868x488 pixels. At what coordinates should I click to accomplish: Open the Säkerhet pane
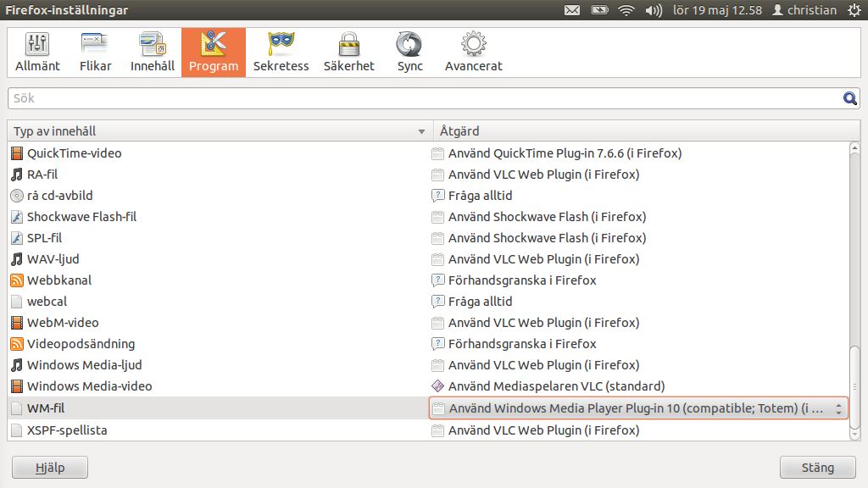348,52
